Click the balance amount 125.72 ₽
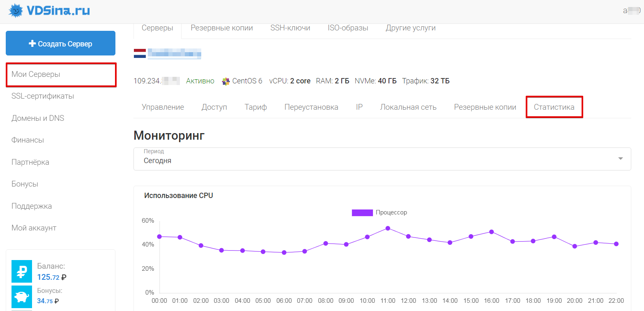The height and width of the screenshot is (311, 644). (52, 277)
